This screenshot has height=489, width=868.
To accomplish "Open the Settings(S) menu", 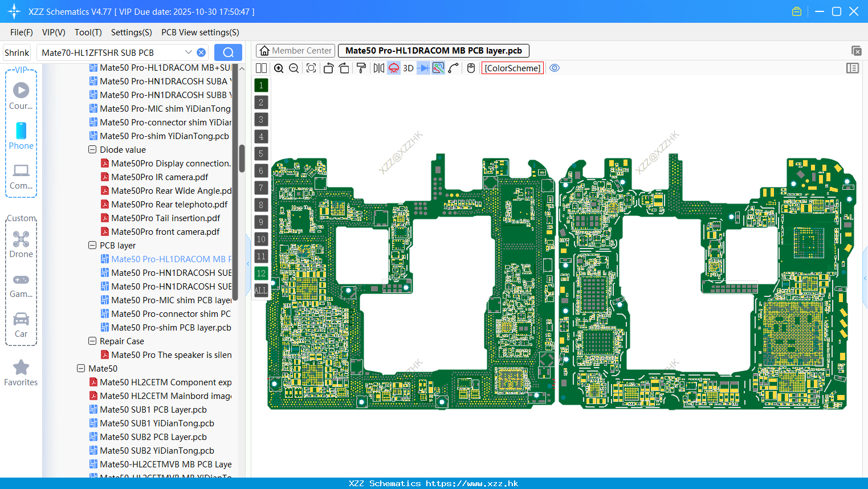I will click(x=132, y=32).
